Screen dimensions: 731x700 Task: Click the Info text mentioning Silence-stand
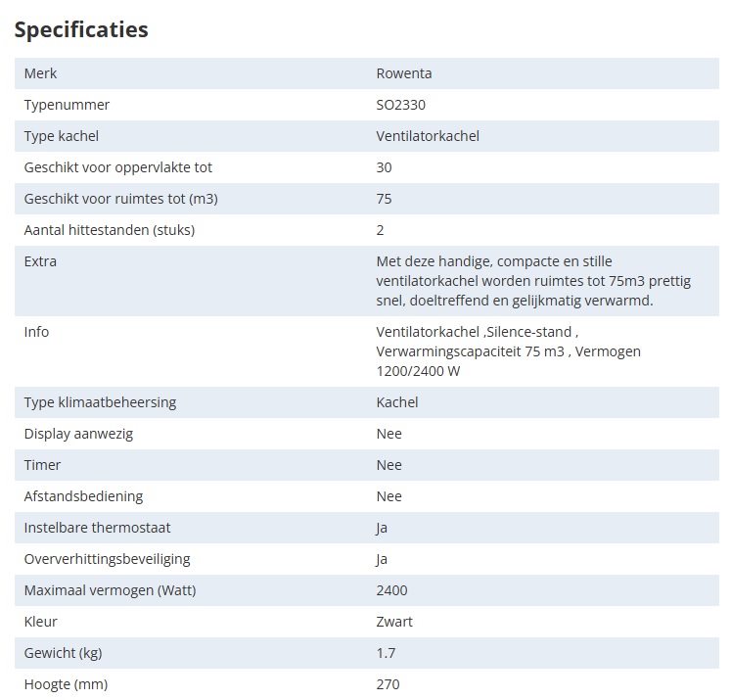point(508,351)
